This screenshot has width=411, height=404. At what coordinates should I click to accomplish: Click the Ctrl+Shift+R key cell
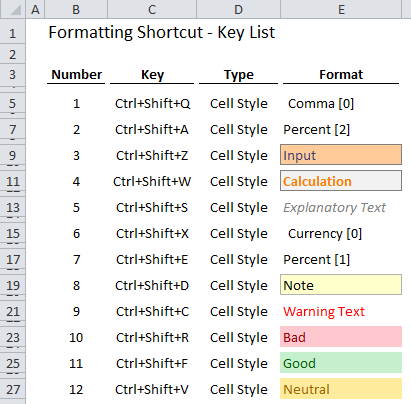[x=152, y=337]
